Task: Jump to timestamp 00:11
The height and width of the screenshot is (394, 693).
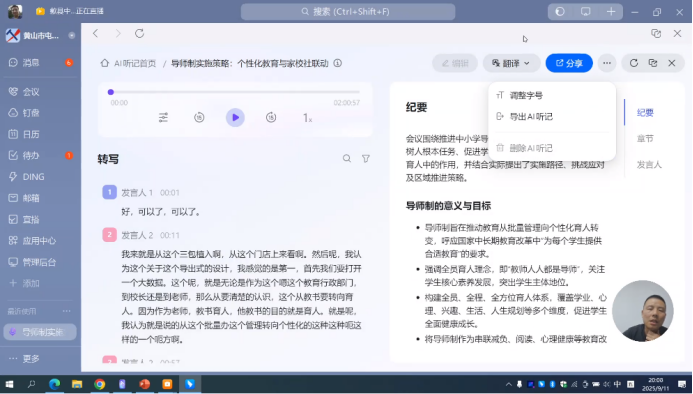Action: [x=170, y=235]
